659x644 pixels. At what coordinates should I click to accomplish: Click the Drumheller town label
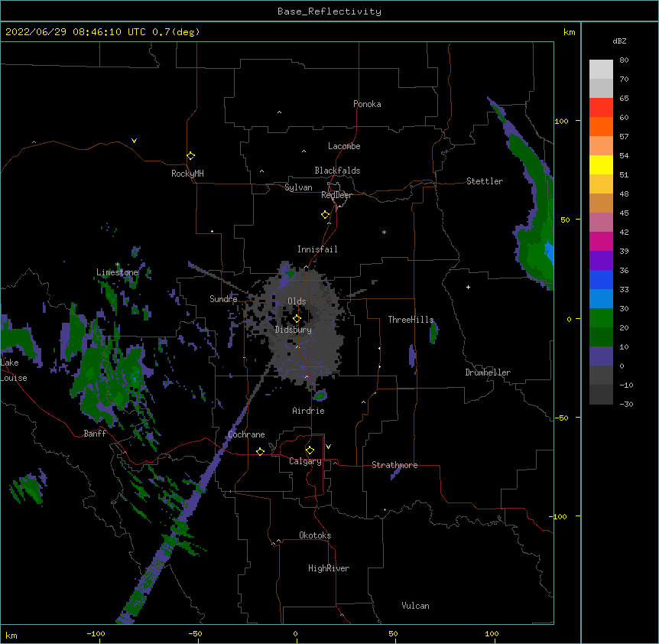click(488, 372)
